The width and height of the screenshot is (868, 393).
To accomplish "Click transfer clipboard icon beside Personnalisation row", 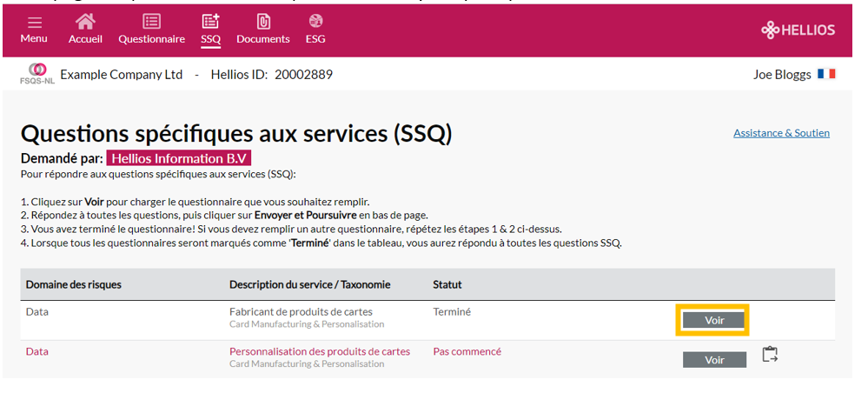I will [x=770, y=354].
